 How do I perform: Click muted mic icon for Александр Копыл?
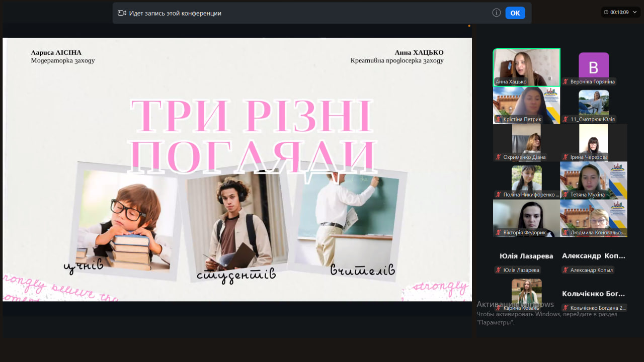click(566, 270)
